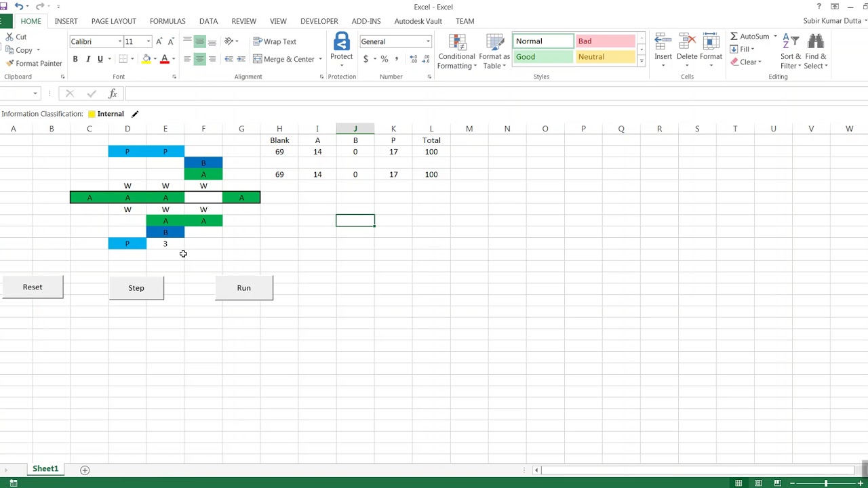The image size is (868, 488).
Task: Toggle Top Align
Action: pos(187,41)
